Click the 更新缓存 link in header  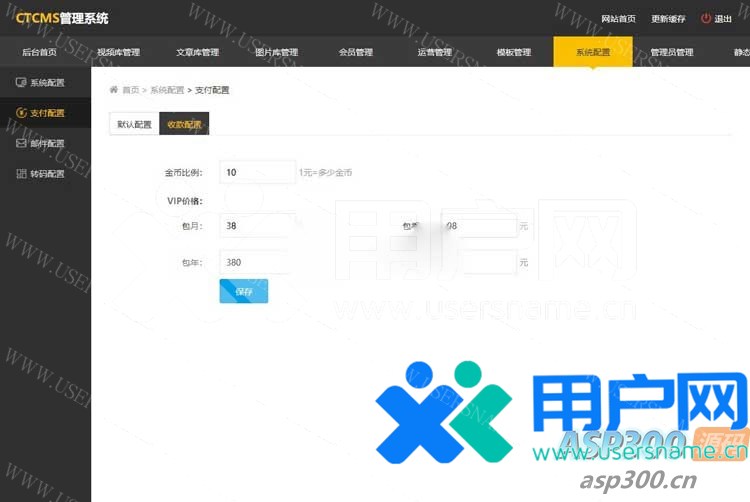tap(668, 19)
